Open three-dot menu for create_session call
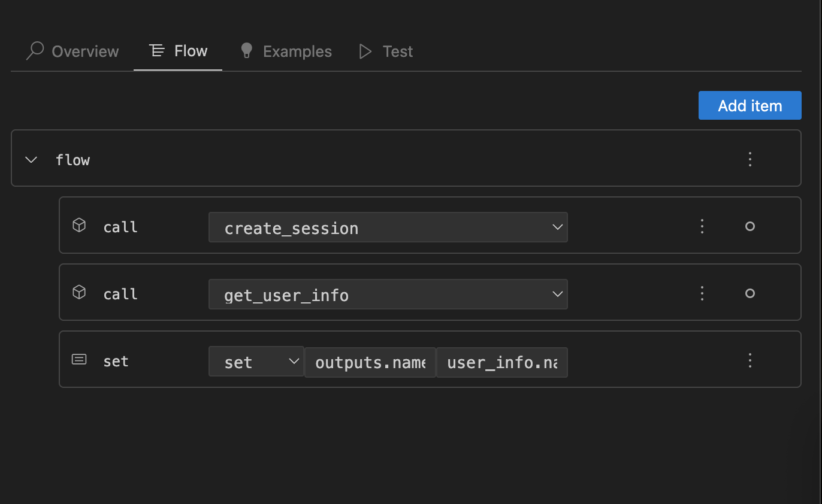This screenshot has height=504, width=822. [702, 226]
